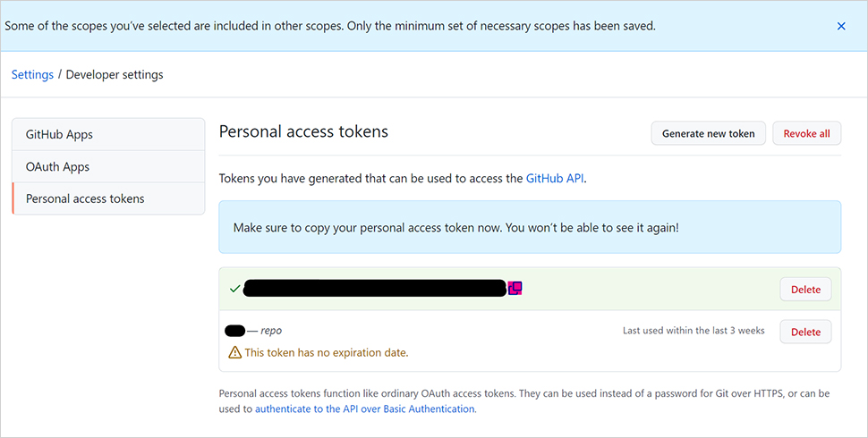Delete the repo-scoped token
Screen dimensions: 868x438
[x=805, y=332]
